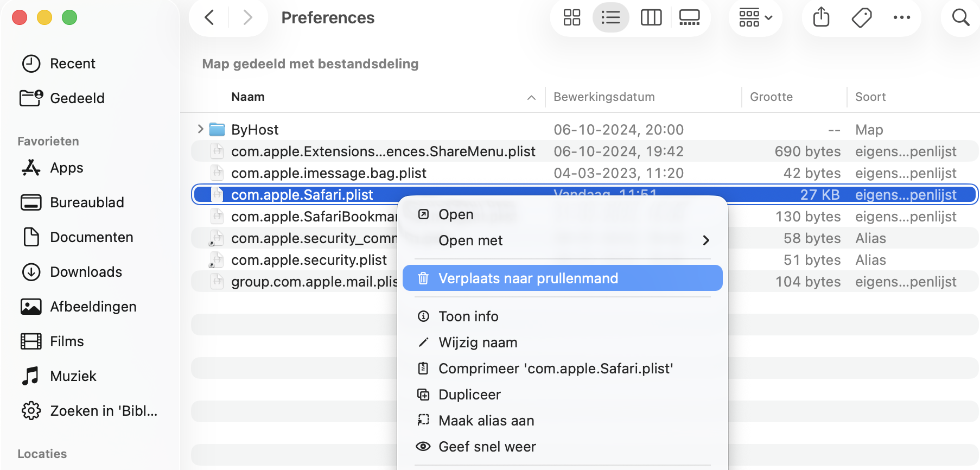Open the Zoeken in 'Bibl...' saved search
The image size is (980, 470).
tap(89, 411)
